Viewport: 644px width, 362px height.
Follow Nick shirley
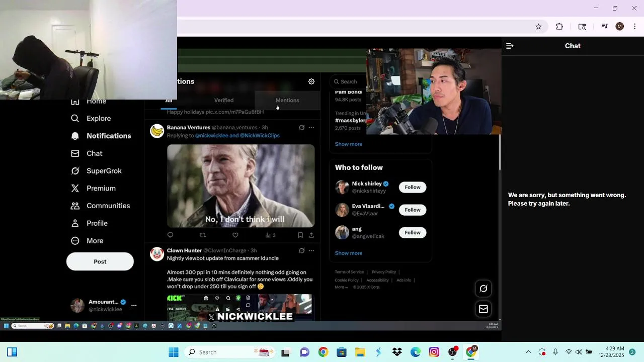(x=413, y=187)
